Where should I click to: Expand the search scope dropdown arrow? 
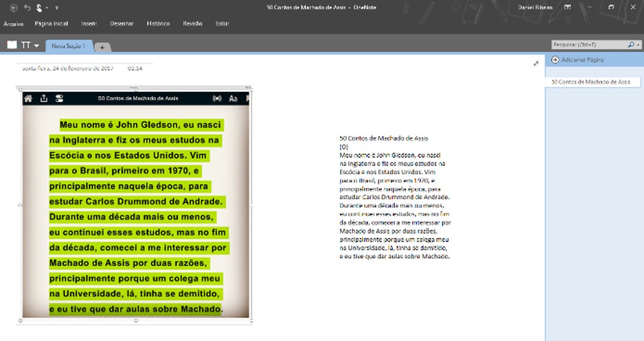click(638, 44)
